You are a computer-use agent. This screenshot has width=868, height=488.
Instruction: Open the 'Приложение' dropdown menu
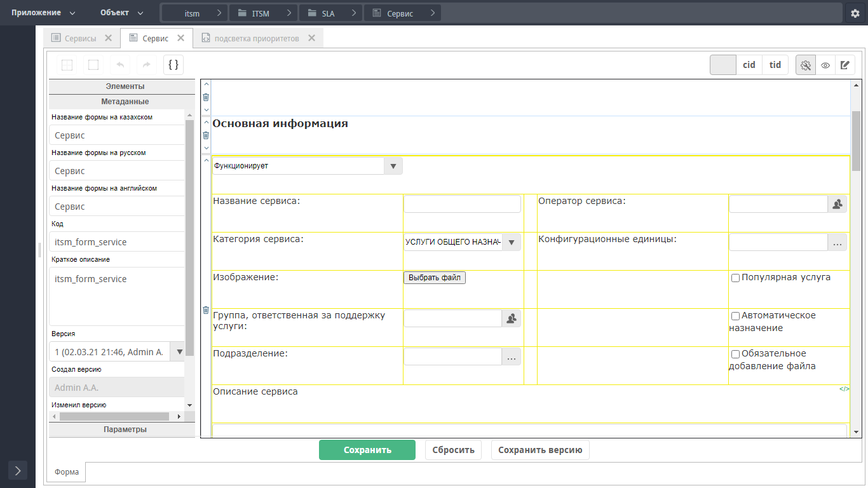43,13
